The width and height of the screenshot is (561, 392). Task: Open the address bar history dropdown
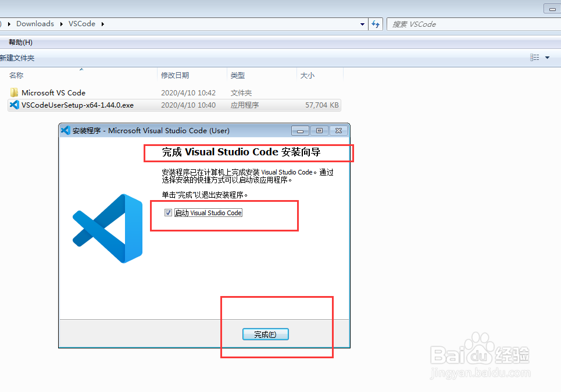coord(362,24)
